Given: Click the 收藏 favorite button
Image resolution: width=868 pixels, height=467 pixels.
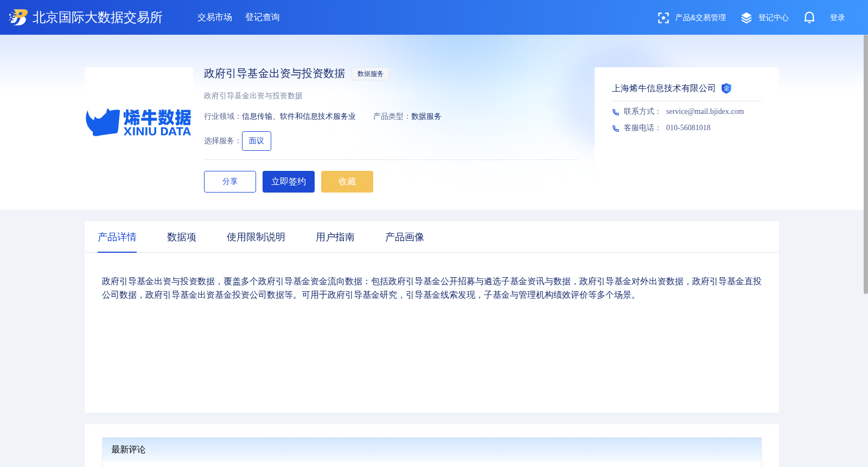Looking at the screenshot, I should [347, 182].
